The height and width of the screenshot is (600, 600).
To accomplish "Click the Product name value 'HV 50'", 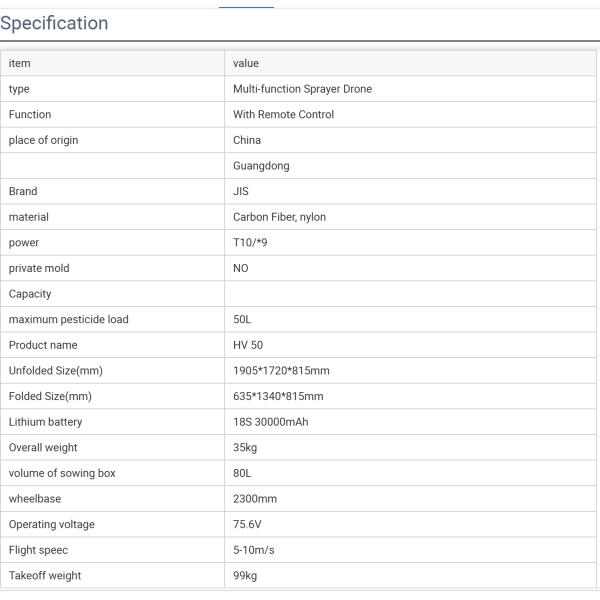I will pos(248,345).
